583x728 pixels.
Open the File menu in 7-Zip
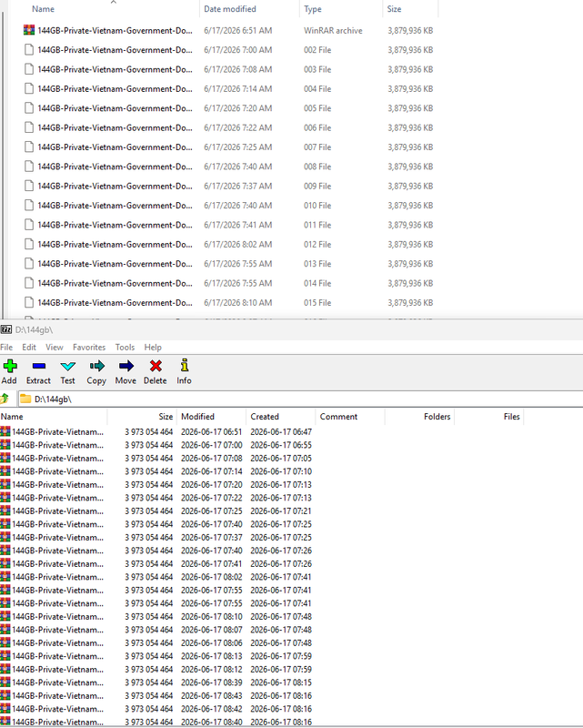[x=6, y=348]
